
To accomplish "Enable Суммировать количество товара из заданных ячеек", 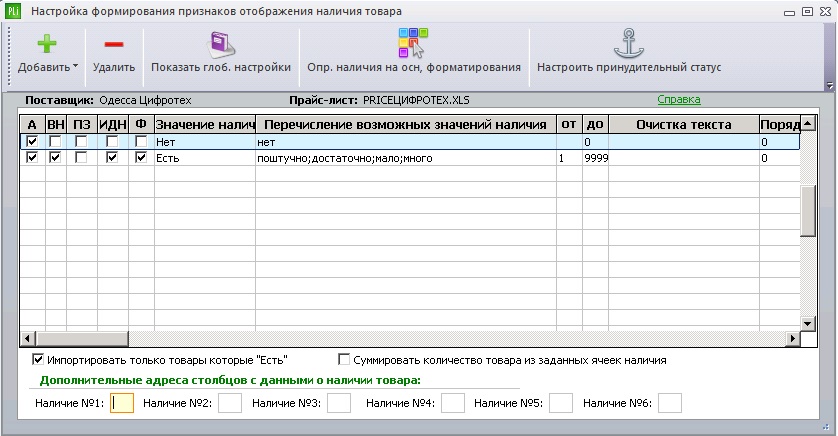I will 344,360.
